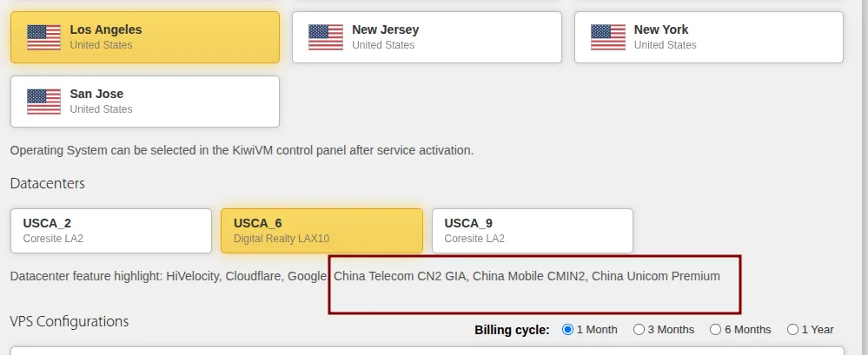The image size is (868, 355).
Task: Click the US flag in Los Angeles card
Action: click(43, 37)
